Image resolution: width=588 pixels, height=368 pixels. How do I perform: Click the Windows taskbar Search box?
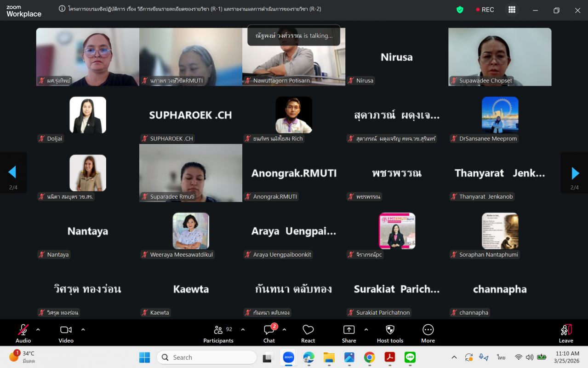[206, 357]
